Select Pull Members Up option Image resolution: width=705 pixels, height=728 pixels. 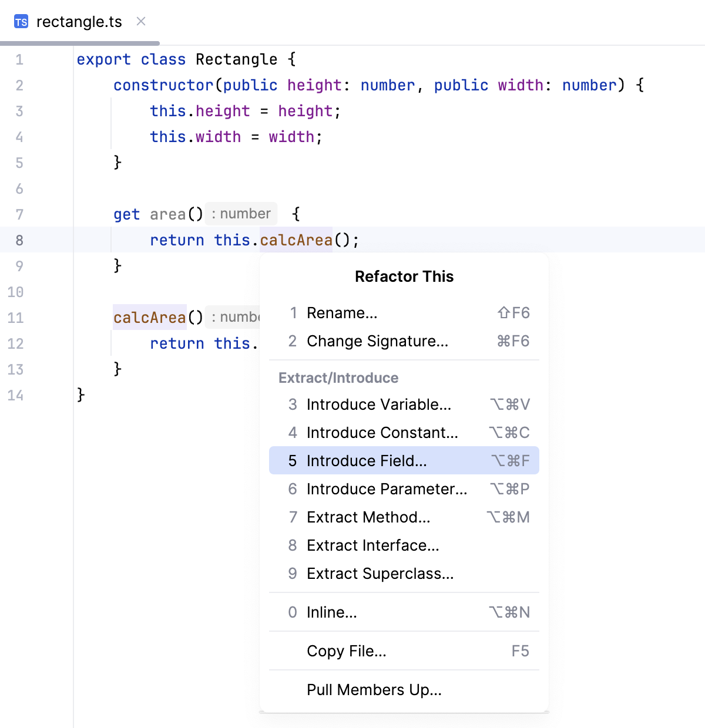pos(374,690)
